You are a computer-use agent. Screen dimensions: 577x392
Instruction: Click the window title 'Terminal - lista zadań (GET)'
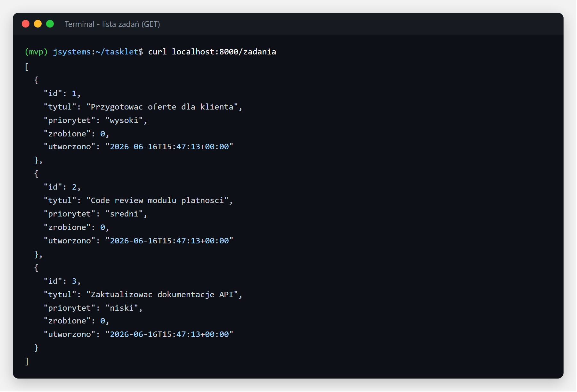click(x=112, y=24)
